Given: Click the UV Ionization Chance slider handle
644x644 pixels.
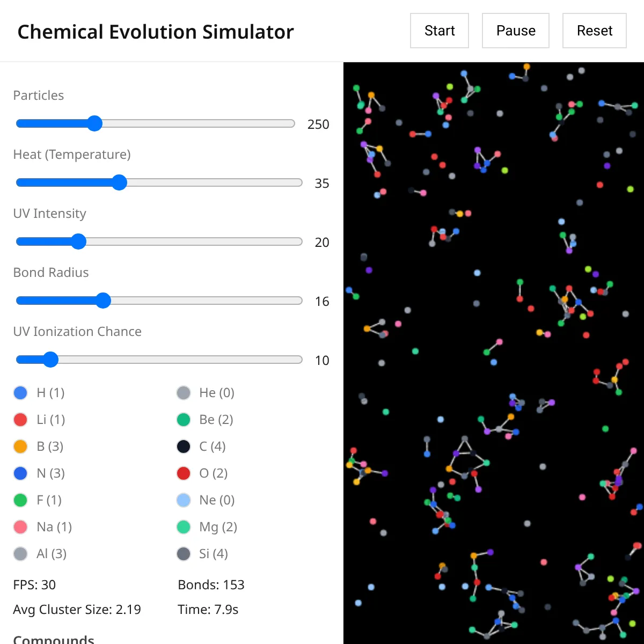Looking at the screenshot, I should click(50, 360).
